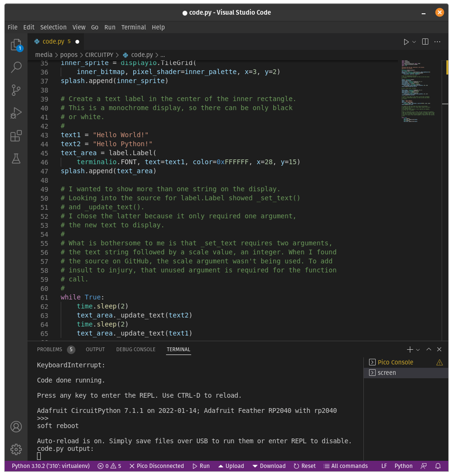Viewport: 453px width, 476px height.
Task: Select the Python 3.10.2 interpreter
Action: 51,466
